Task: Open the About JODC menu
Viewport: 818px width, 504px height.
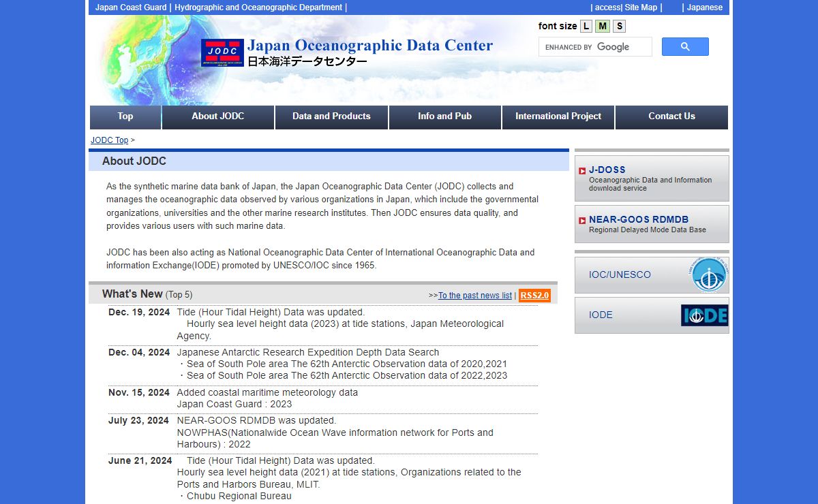Action: [218, 117]
